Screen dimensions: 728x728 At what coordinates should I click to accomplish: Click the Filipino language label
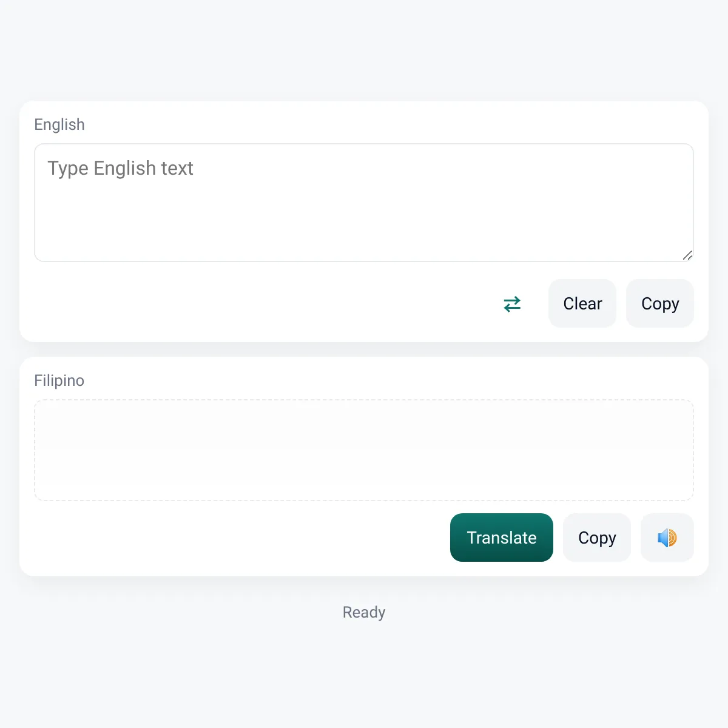pyautogui.click(x=59, y=380)
